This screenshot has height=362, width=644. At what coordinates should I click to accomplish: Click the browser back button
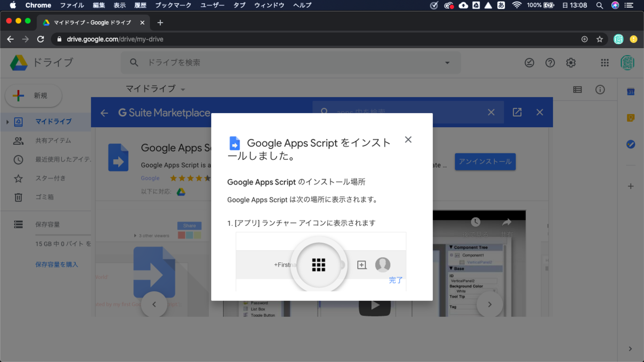[10, 39]
